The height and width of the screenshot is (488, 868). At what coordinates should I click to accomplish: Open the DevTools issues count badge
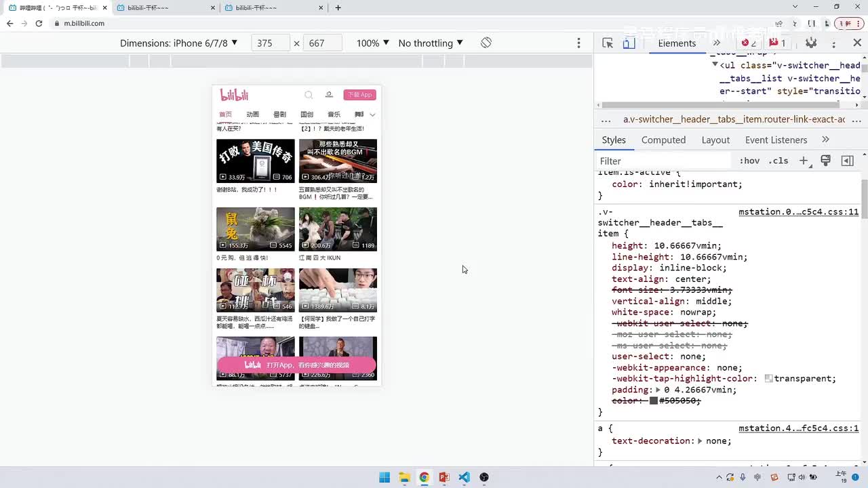coord(777,43)
